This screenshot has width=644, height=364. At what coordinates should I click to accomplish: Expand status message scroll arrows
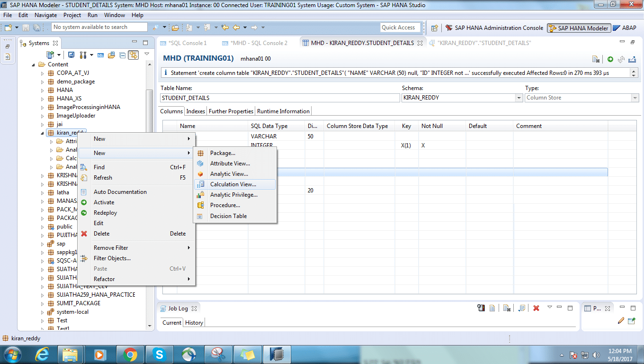(x=634, y=73)
